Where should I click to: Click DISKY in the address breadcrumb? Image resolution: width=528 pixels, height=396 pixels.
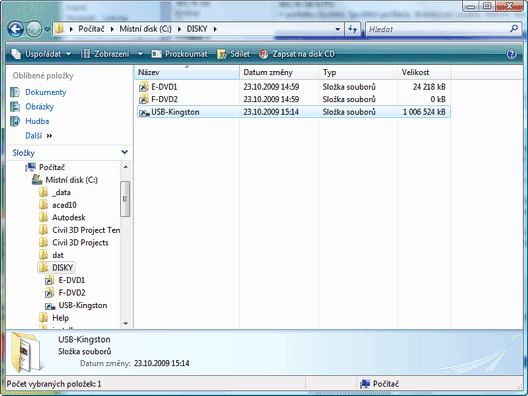coord(197,29)
